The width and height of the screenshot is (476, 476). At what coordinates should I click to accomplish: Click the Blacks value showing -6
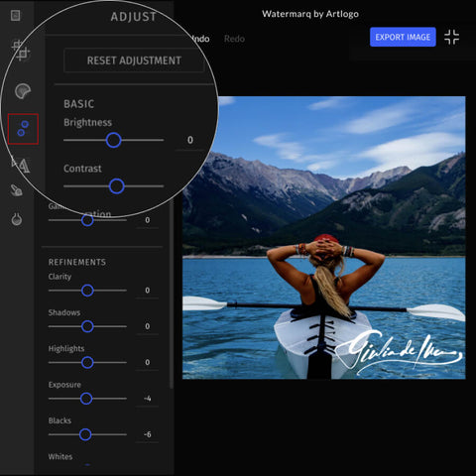147,434
